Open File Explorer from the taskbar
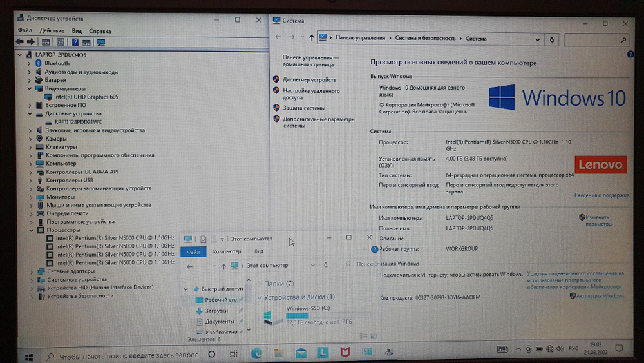Screen dimensions: 644x363 278,353
